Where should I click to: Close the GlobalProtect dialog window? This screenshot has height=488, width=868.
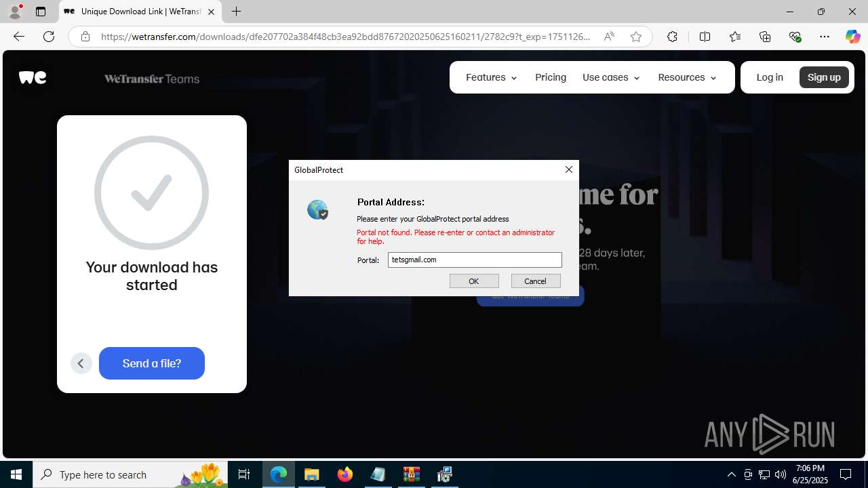(569, 169)
